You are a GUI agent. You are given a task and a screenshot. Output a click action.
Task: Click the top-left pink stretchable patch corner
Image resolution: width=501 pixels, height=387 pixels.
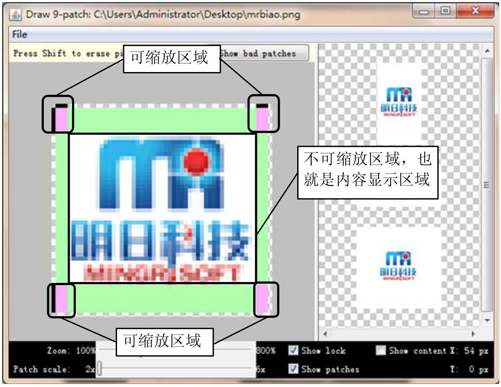pyautogui.click(x=61, y=119)
